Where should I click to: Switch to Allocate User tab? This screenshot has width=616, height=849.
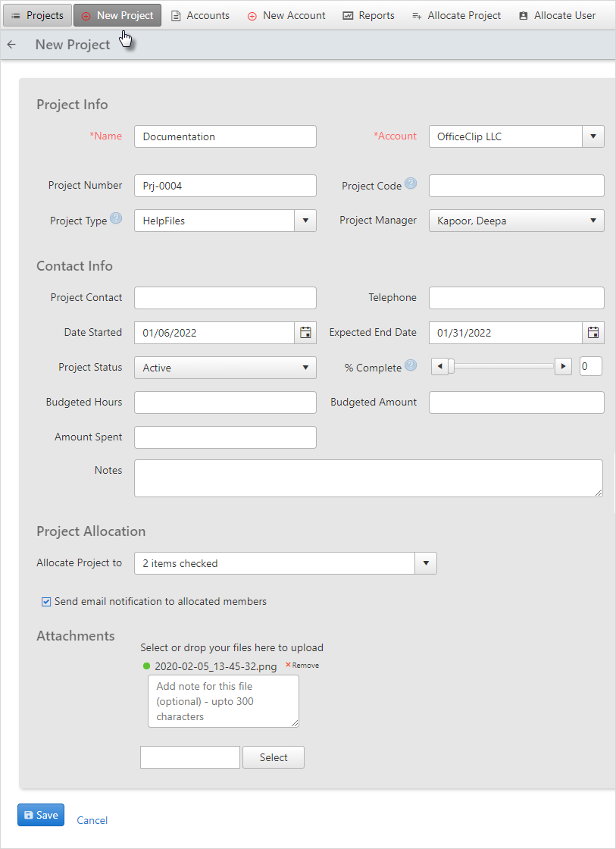pos(557,16)
